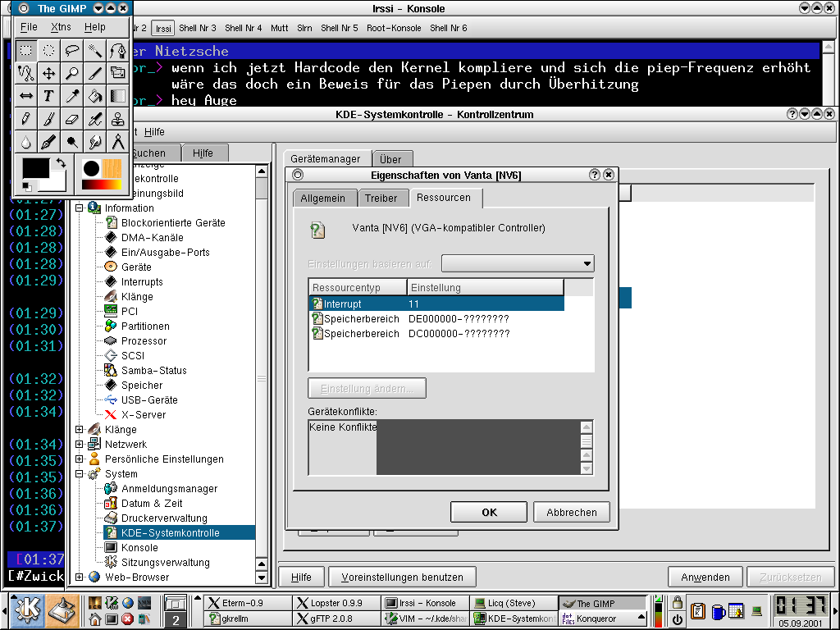Screen dimensions: 840x630
Task: Select the Rectangular Select tool in GIMP
Action: pyautogui.click(x=25, y=50)
